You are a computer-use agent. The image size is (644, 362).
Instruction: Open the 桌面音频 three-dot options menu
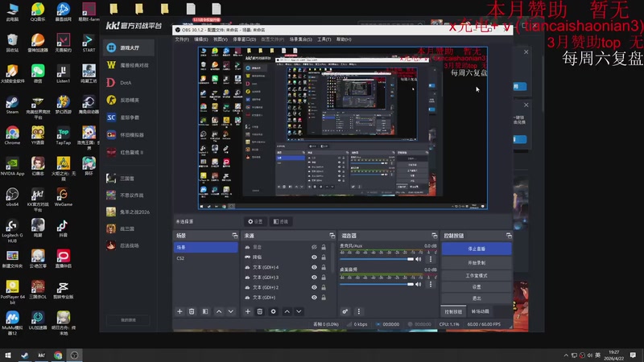click(x=431, y=284)
